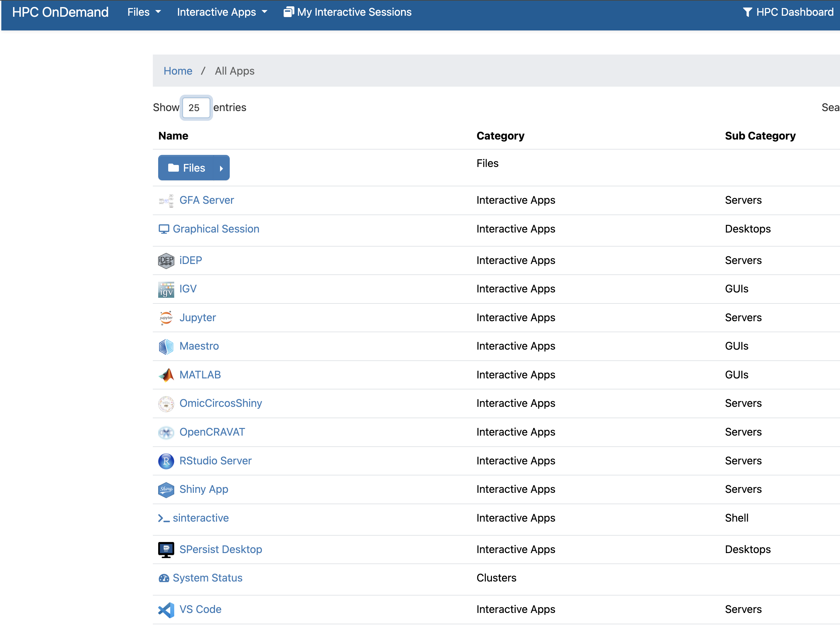Click the GFA Server app icon

point(166,200)
